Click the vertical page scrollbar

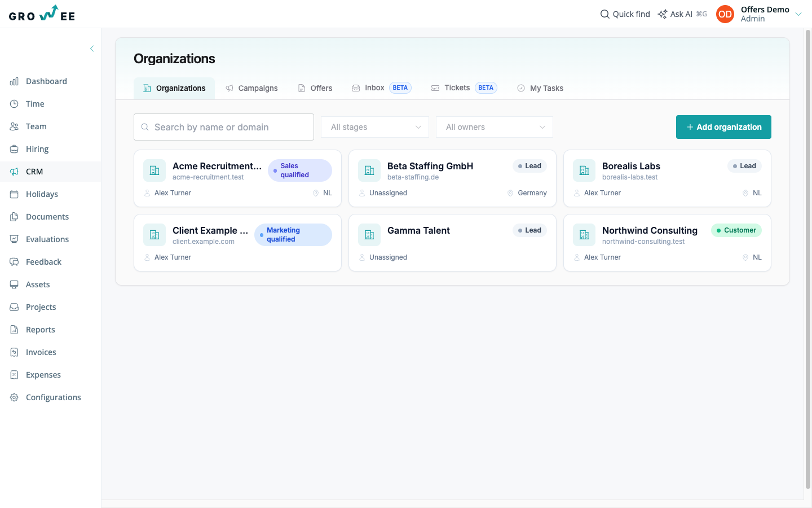[808, 260]
